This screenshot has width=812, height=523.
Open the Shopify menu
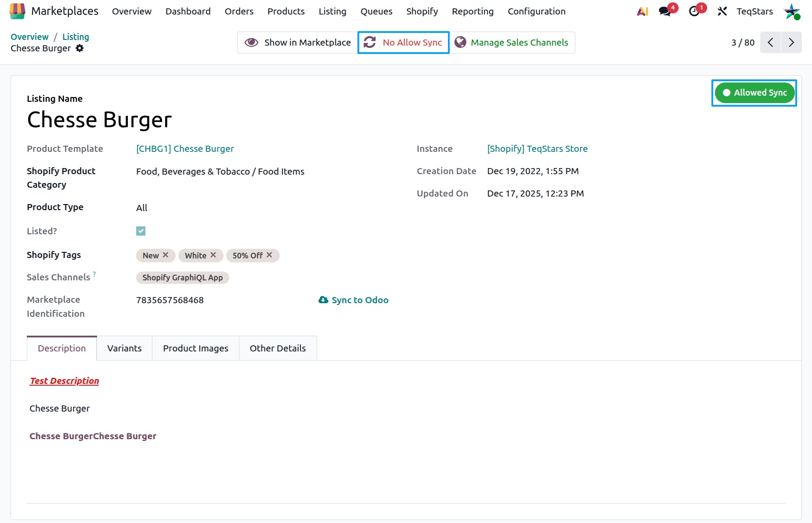422,11
